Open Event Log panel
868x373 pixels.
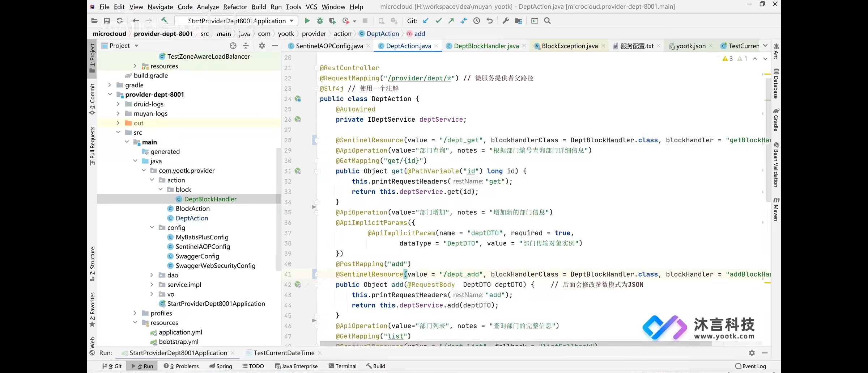pyautogui.click(x=750, y=366)
